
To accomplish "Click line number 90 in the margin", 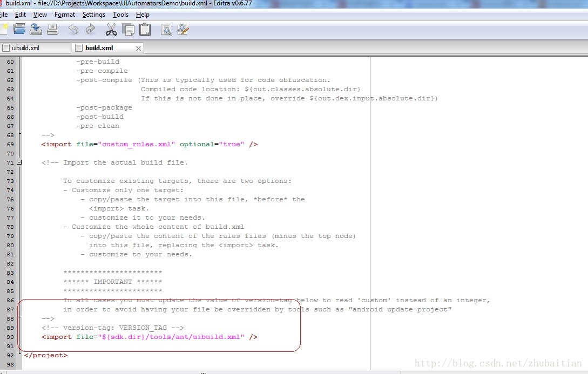I will 10,337.
